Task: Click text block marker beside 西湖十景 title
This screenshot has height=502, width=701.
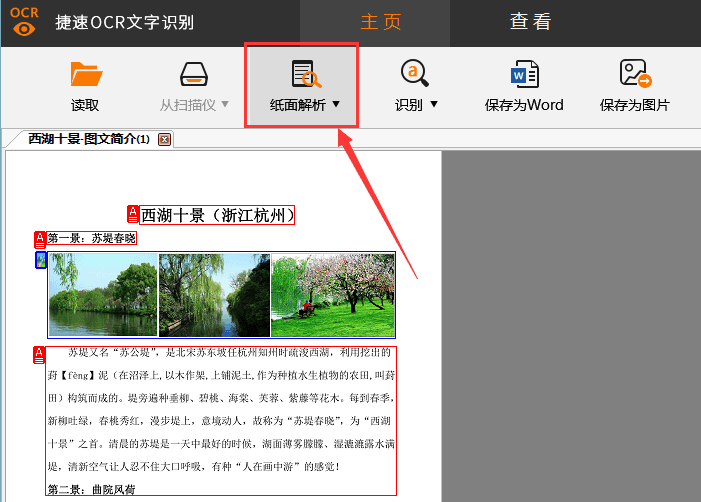Action: (x=134, y=214)
